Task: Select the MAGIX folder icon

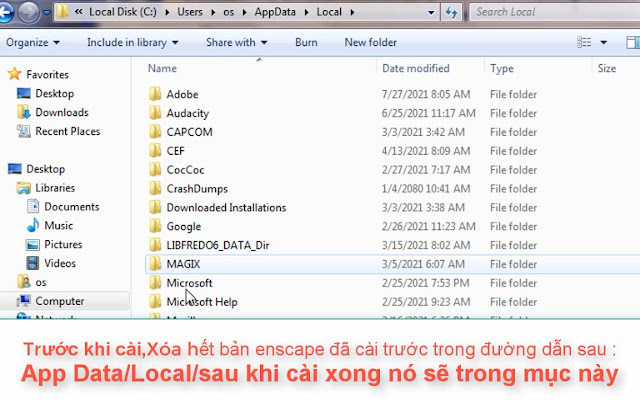Action: pyautogui.click(x=155, y=264)
